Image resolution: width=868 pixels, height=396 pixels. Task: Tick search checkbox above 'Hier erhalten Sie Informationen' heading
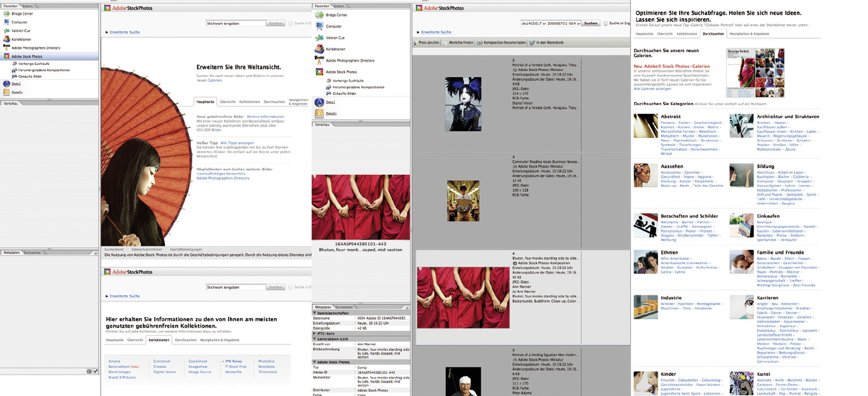pyautogui.click(x=291, y=287)
